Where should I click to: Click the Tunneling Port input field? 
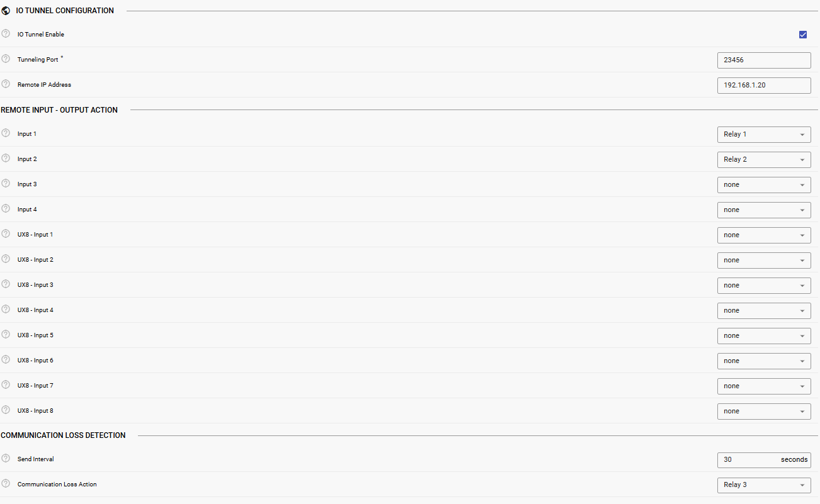tap(764, 60)
